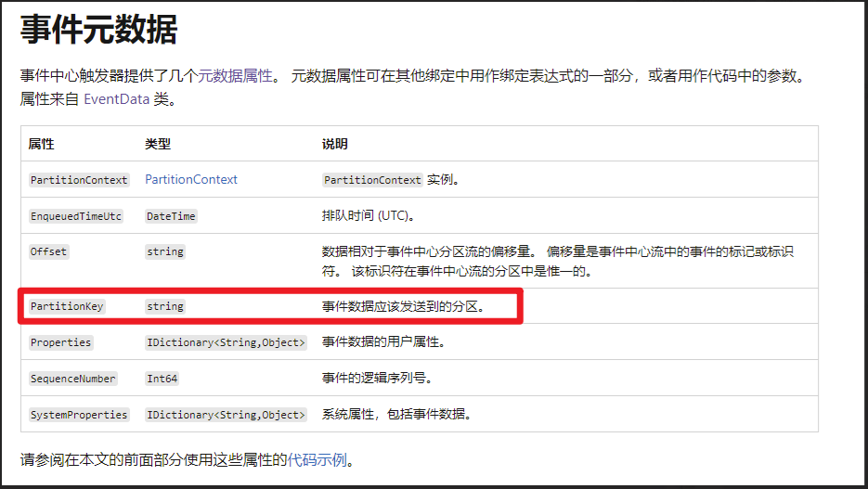Screen dimensions: 868x489
Task: Click the Int64 type code
Action: 162,379
